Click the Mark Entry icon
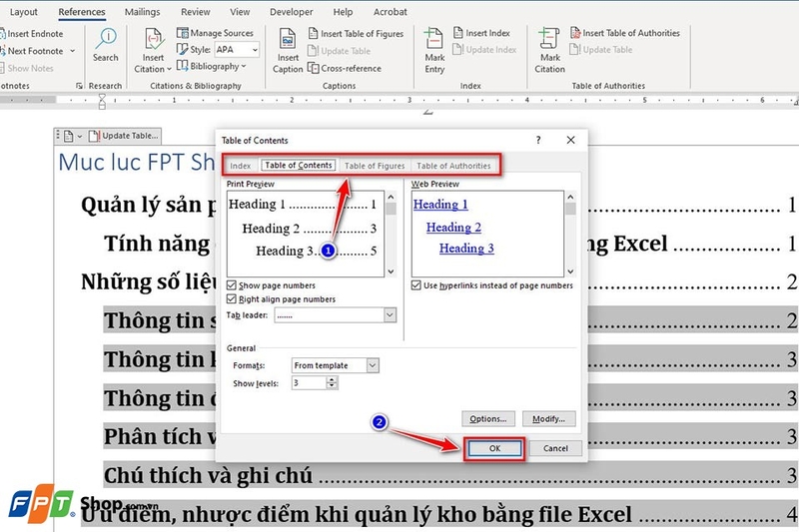The height and width of the screenshot is (532, 799). tap(433, 38)
